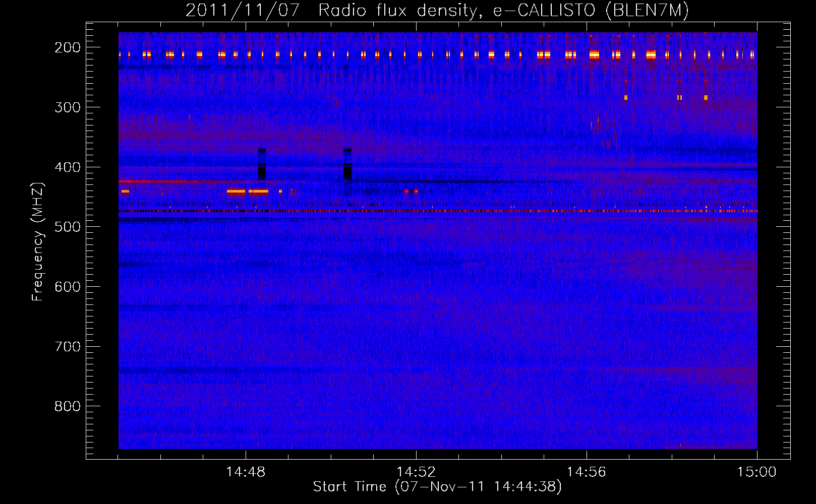Image resolution: width=816 pixels, height=504 pixels.
Task: Click the 14:48 time tick label
Action: point(246,472)
